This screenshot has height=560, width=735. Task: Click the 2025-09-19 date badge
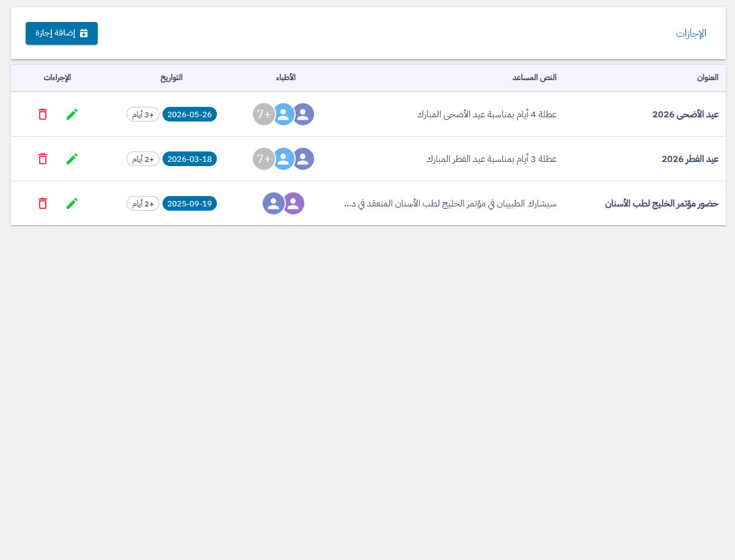[x=189, y=203]
